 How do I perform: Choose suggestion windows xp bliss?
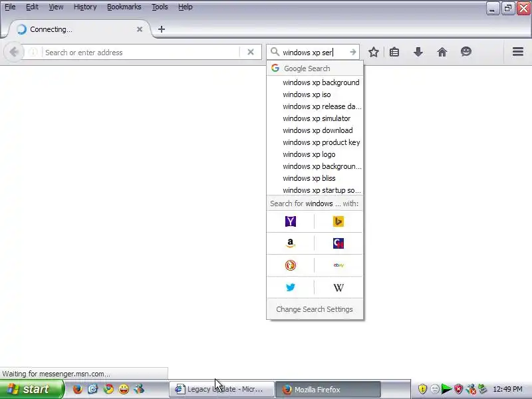315,178
